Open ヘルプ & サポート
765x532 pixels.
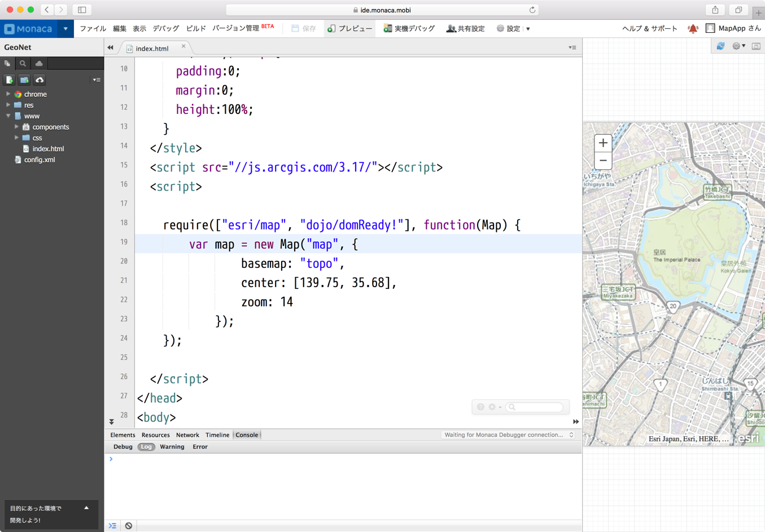649,29
